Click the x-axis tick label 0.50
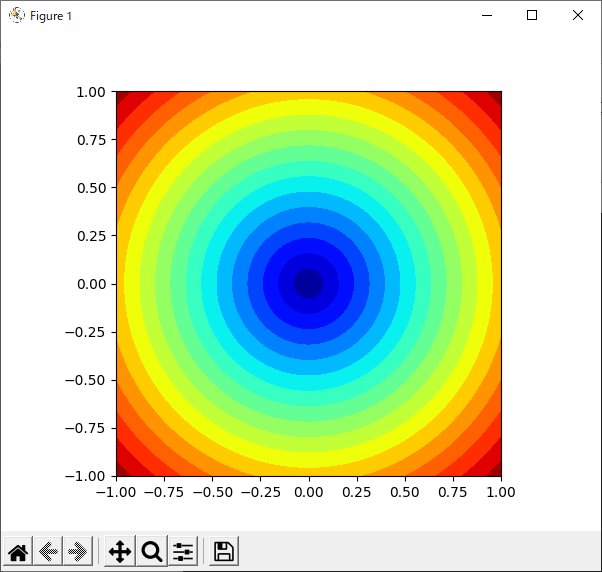 405,493
